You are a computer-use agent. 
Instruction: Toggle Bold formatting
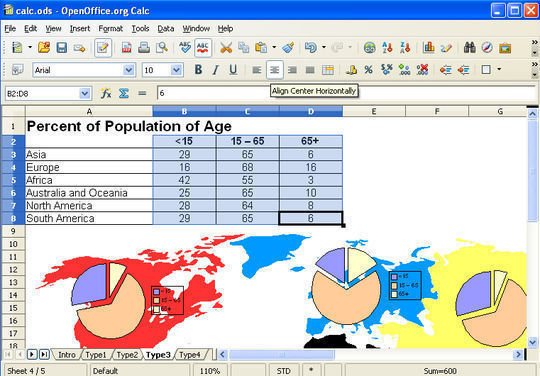tap(198, 70)
